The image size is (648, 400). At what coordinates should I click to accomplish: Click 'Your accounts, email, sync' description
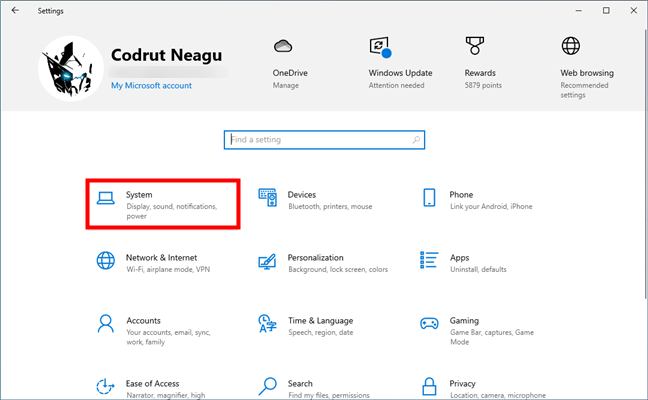tap(169, 337)
